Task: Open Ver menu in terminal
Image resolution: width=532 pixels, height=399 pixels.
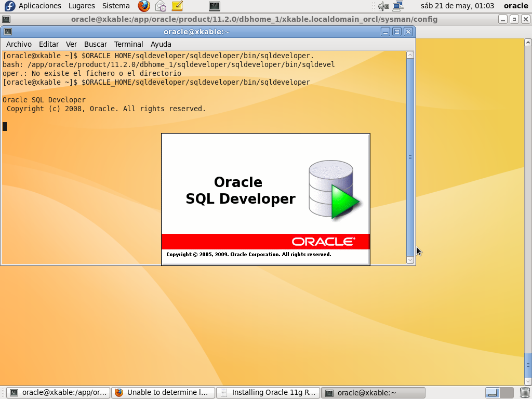Action: (71, 44)
